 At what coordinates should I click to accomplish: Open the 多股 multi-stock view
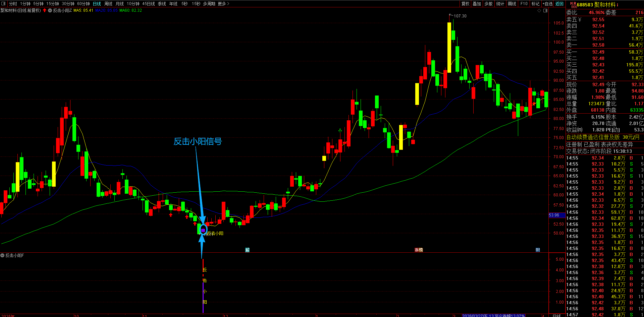point(489,4)
